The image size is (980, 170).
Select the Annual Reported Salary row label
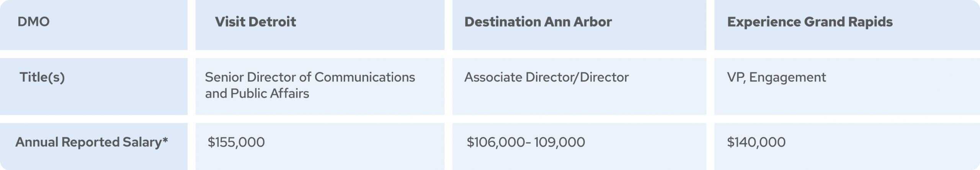click(x=89, y=142)
